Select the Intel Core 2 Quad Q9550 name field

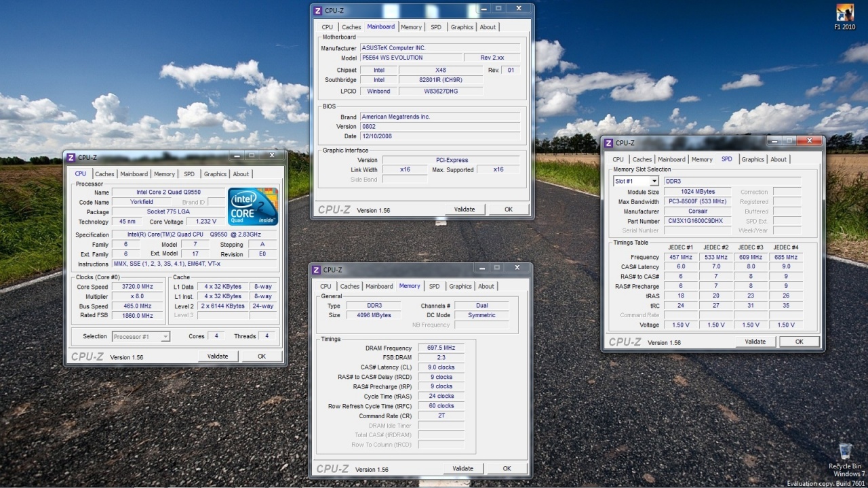pos(168,192)
